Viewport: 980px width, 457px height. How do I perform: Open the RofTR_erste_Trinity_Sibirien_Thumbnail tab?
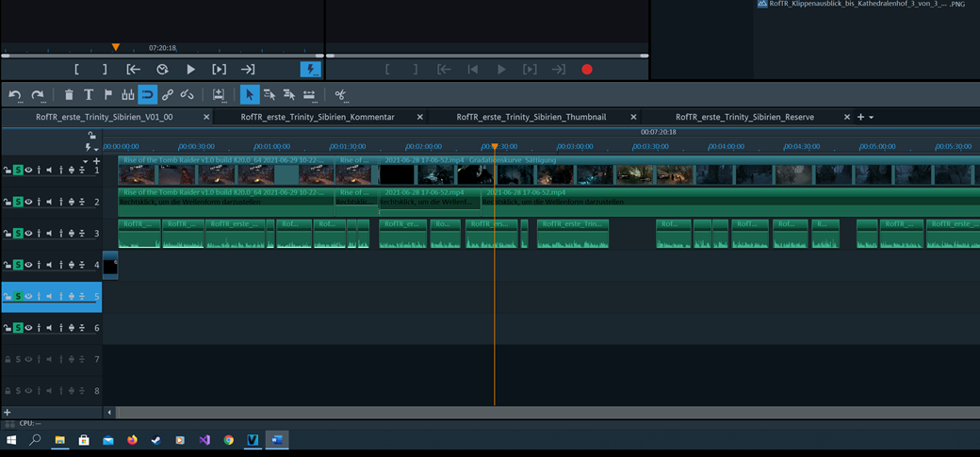point(531,117)
